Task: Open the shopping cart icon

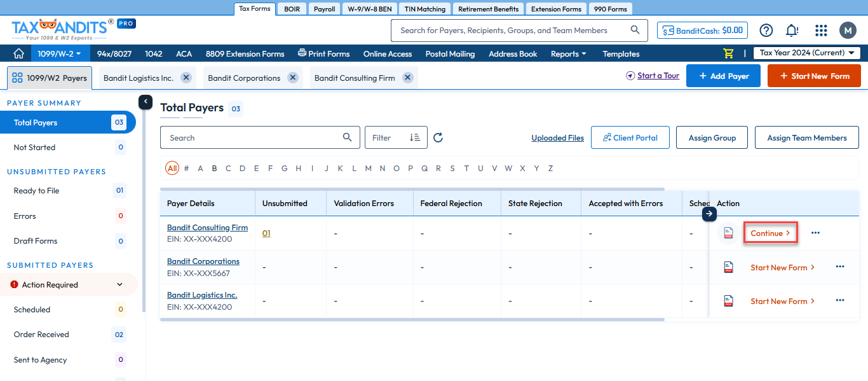Action: coord(728,53)
